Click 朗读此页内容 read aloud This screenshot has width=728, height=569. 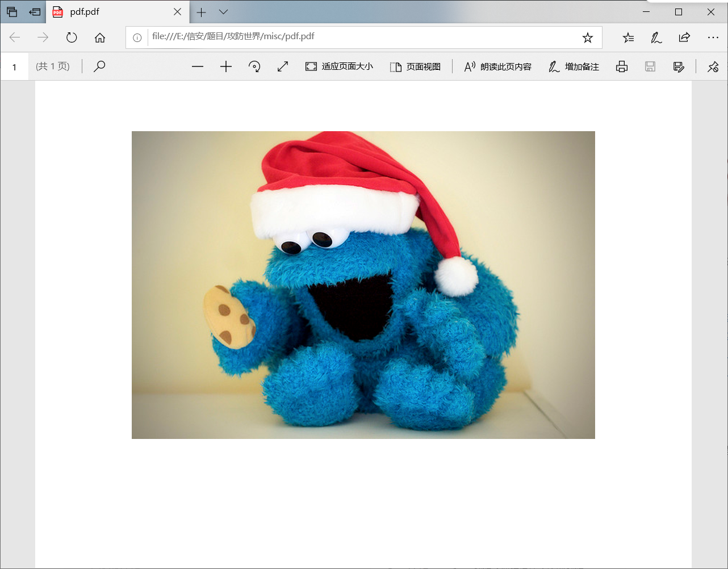pyautogui.click(x=497, y=66)
